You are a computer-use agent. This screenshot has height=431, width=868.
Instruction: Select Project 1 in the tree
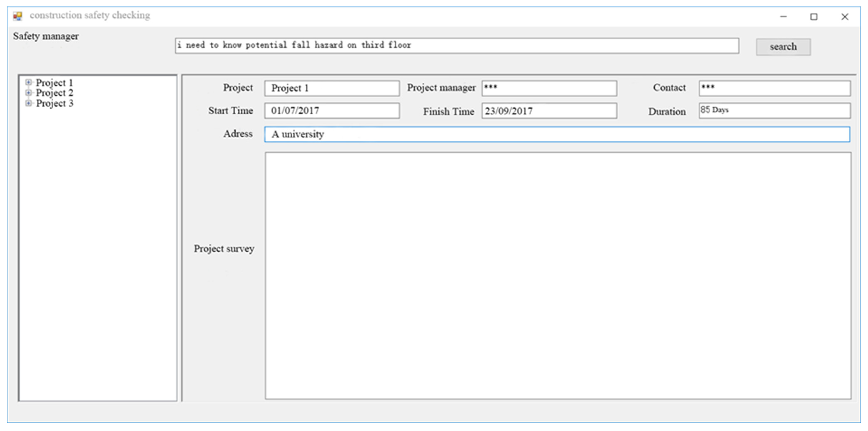pos(54,83)
